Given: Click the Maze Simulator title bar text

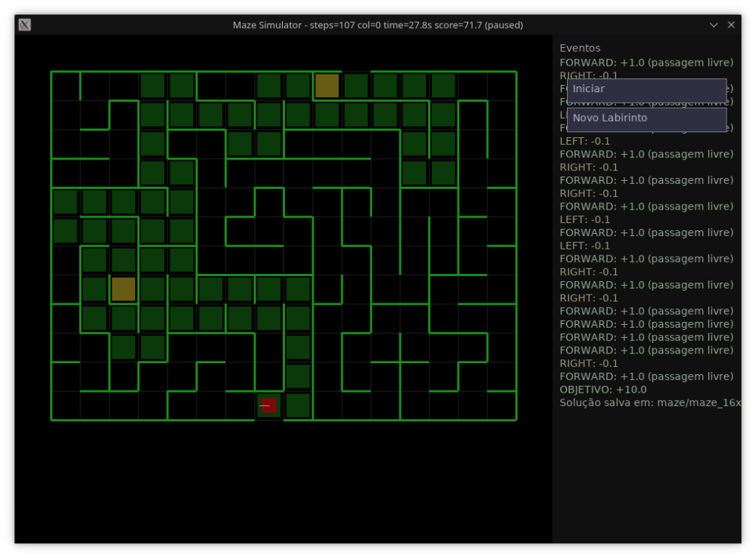Looking at the screenshot, I should tap(377, 25).
